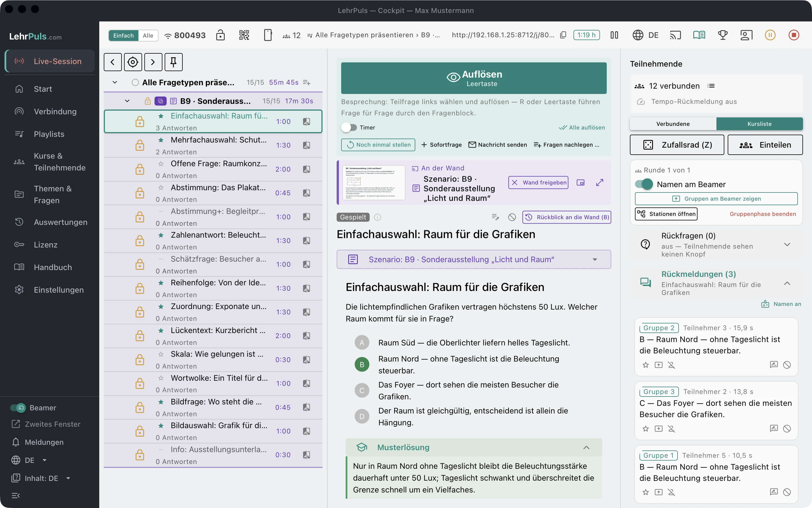Switch to the Kursliste tab
This screenshot has height=508, width=812.
point(759,124)
